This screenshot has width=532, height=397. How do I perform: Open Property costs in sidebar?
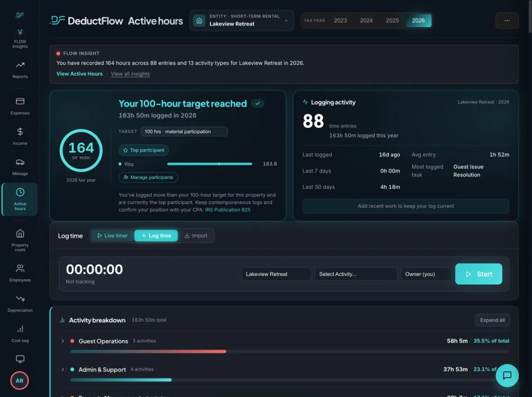[x=20, y=241]
